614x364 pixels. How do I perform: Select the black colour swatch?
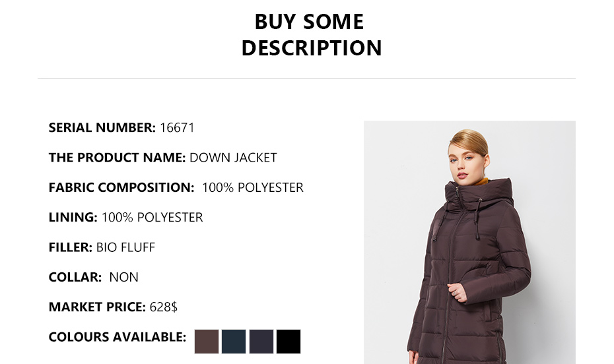[x=289, y=342]
